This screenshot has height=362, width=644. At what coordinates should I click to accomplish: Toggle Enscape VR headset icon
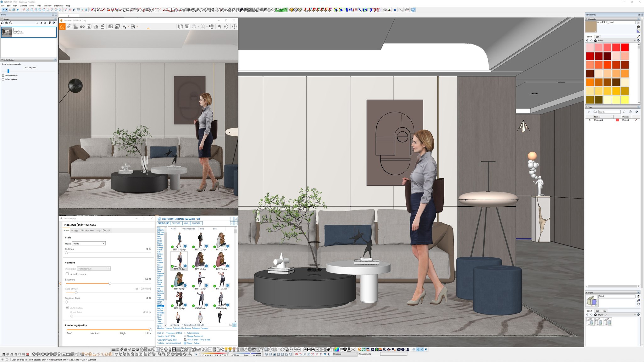(211, 27)
